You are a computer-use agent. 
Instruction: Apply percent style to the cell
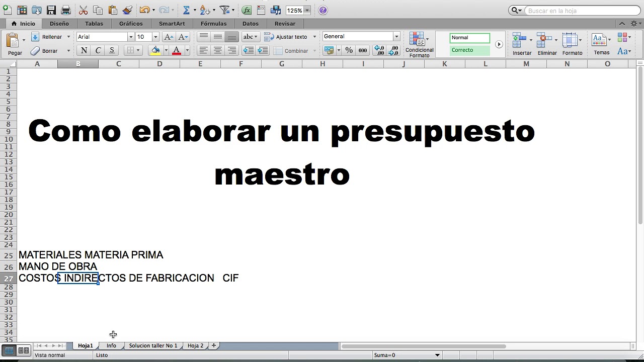349,50
